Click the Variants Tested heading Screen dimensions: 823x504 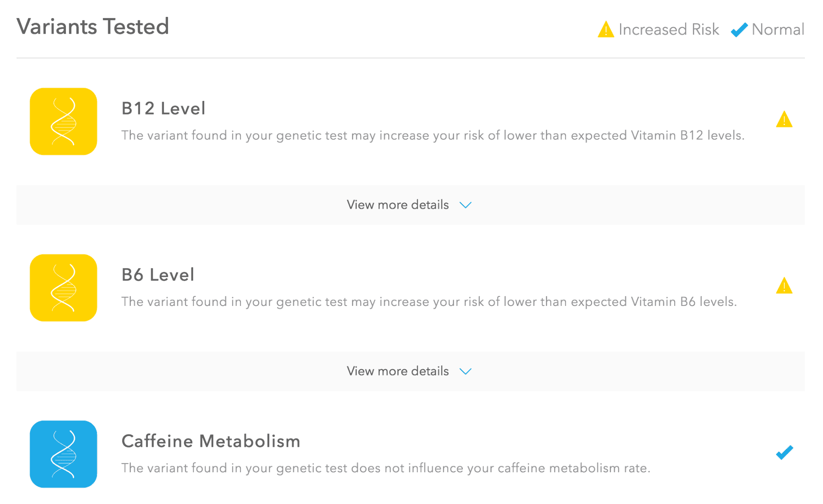(93, 27)
